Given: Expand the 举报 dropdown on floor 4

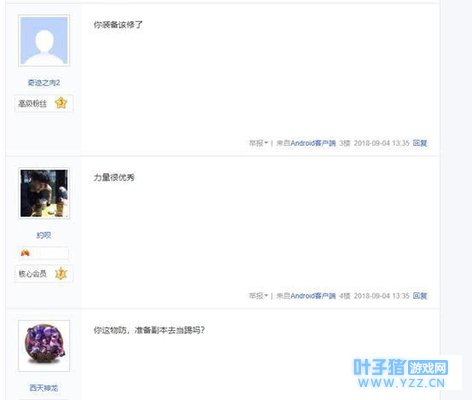Looking at the screenshot, I should pyautogui.click(x=258, y=296).
